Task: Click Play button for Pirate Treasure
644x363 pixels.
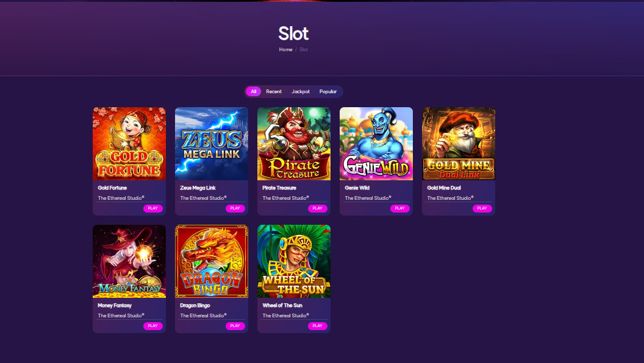Action: coord(317,208)
